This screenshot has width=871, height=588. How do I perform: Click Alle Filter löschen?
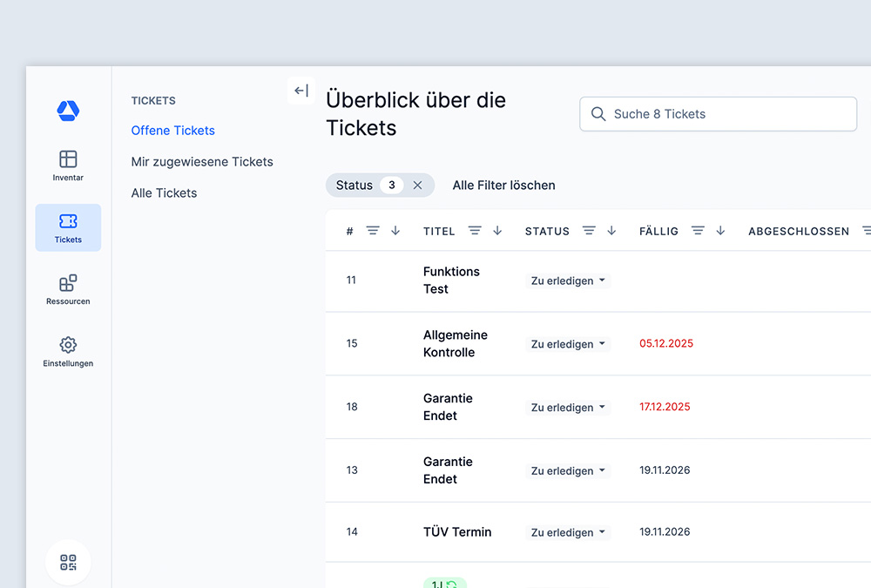tap(503, 185)
